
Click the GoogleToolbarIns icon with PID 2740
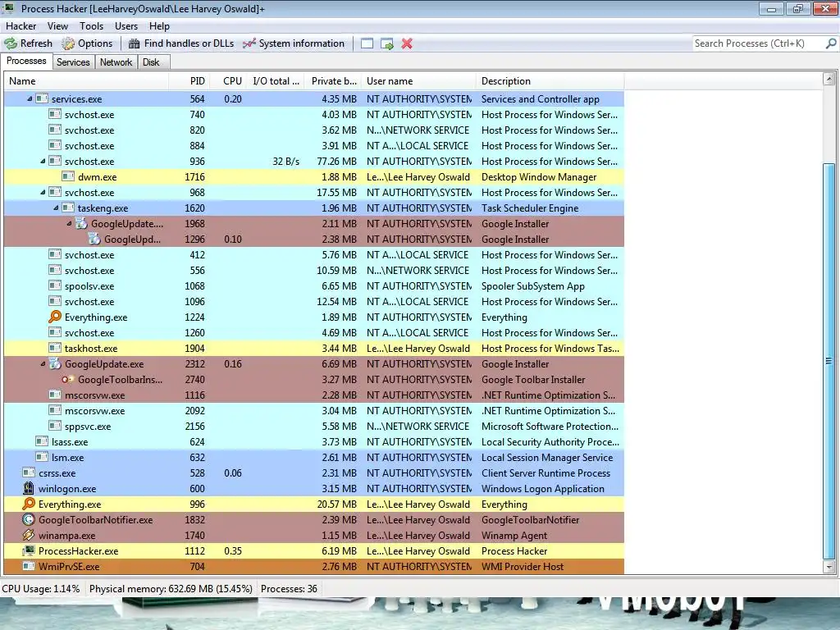68,379
